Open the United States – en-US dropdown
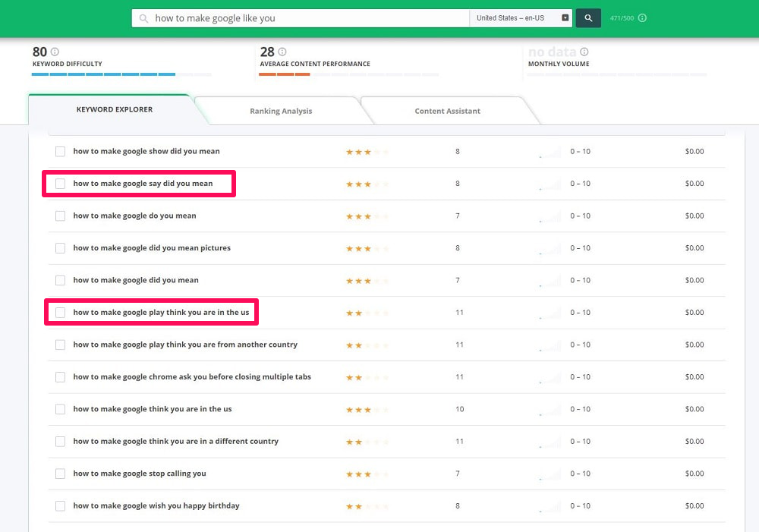 click(521, 18)
